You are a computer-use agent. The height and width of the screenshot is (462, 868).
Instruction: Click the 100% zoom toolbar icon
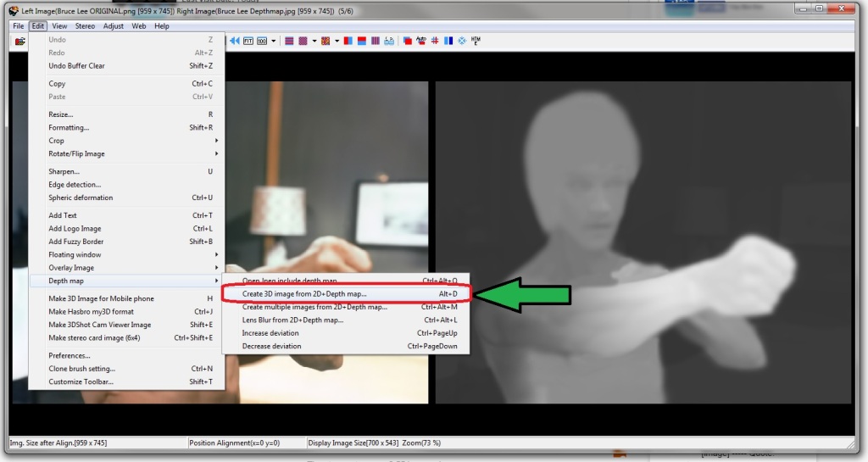click(x=262, y=41)
